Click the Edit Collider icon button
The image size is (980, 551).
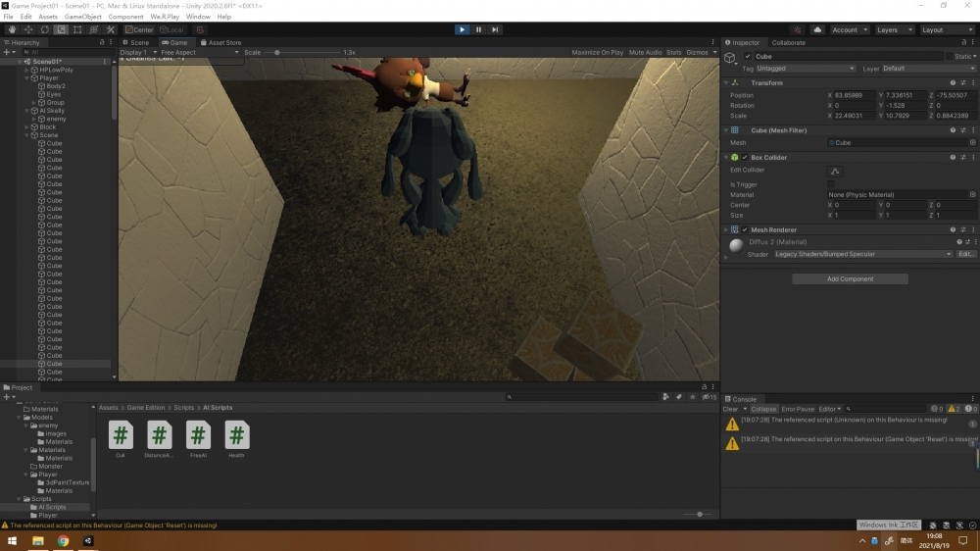834,171
